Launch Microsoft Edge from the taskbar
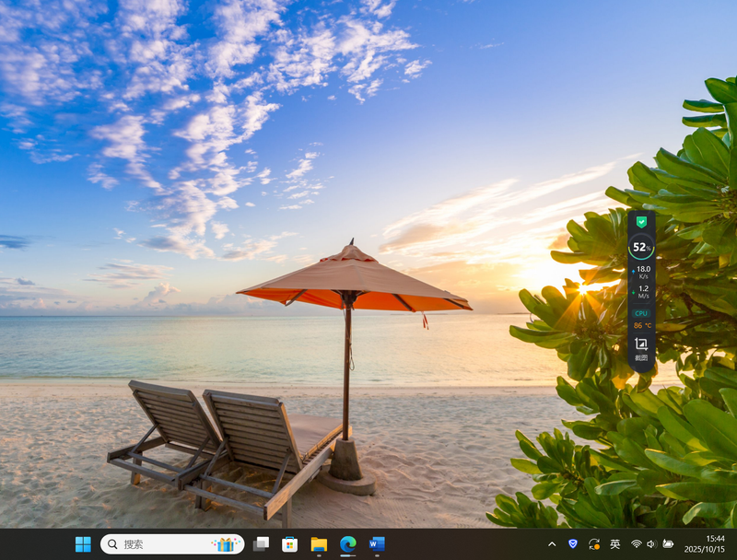The width and height of the screenshot is (737, 560). click(x=347, y=543)
